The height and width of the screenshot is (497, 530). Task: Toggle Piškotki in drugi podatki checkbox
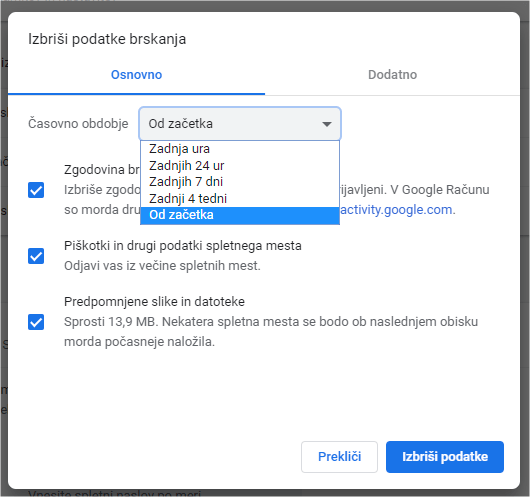point(36,256)
